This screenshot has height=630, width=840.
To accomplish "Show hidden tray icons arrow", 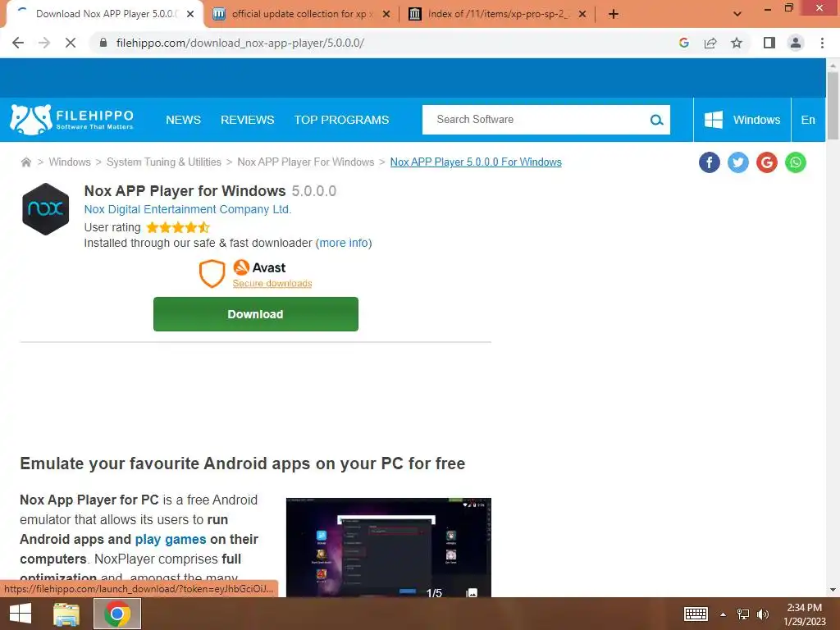I will [x=724, y=614].
